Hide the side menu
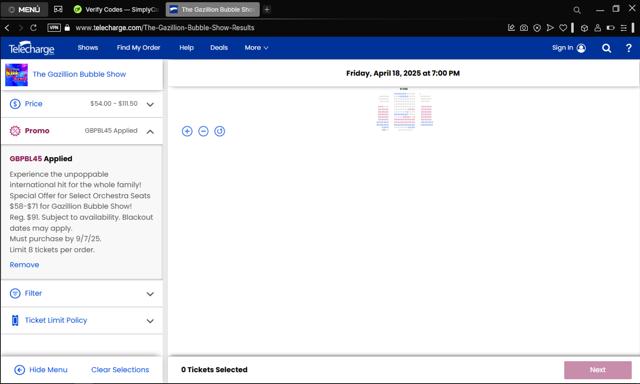 click(41, 370)
